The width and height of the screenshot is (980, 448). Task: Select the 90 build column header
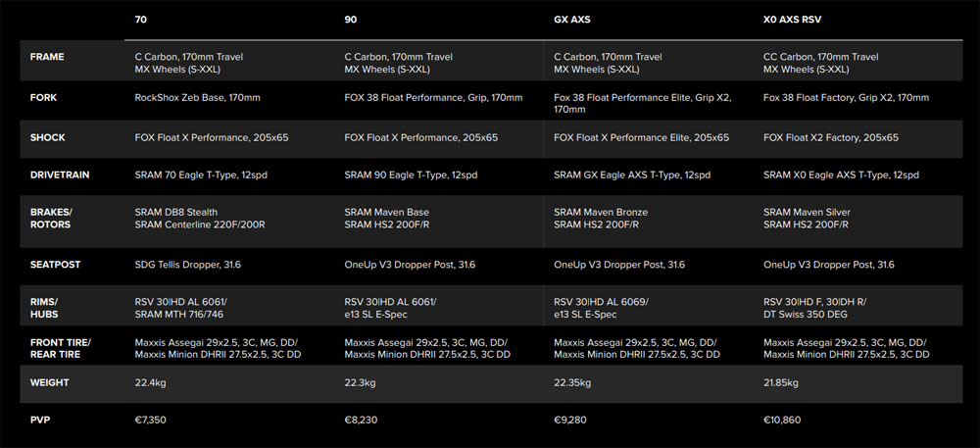[350, 20]
